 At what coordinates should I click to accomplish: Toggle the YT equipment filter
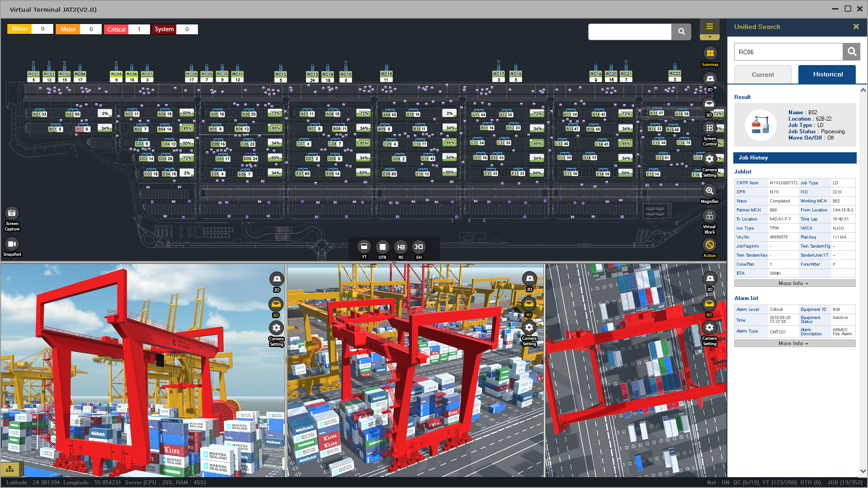click(x=364, y=247)
